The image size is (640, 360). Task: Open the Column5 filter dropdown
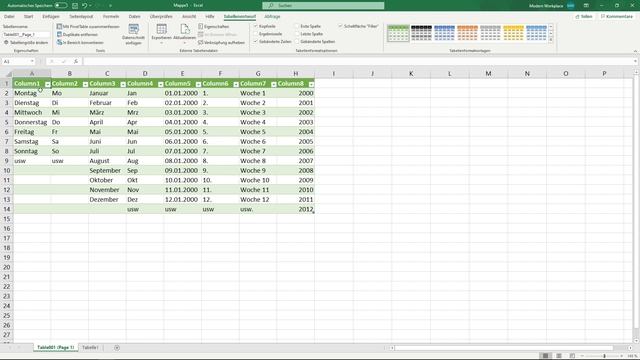[x=198, y=84]
